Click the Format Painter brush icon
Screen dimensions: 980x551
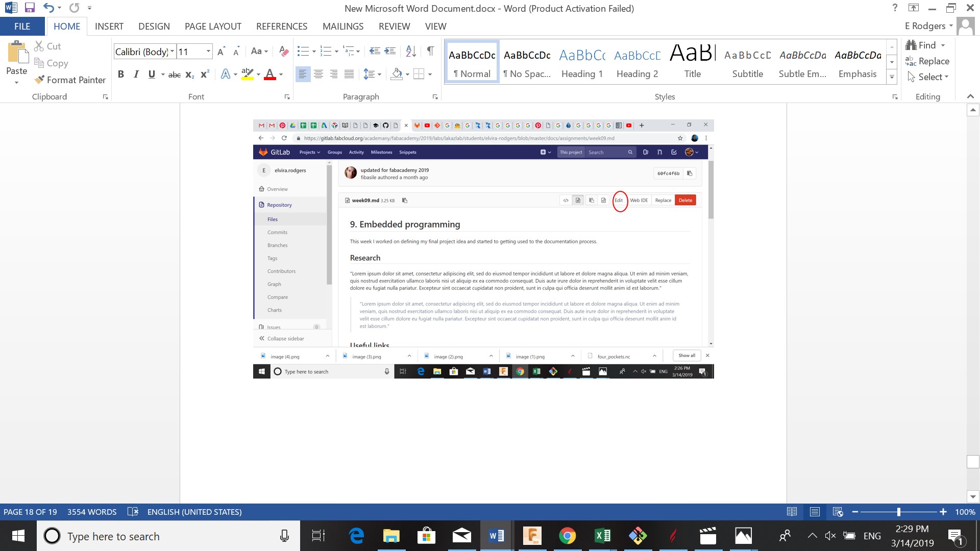[x=39, y=80]
